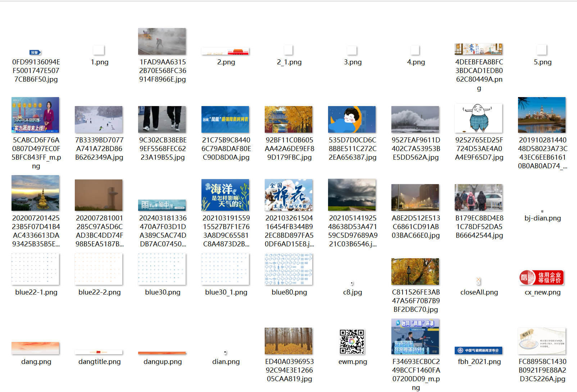This screenshot has width=577, height=392.
Task: Select the yellow autumn leaves photo C811526FE3AB...jpg
Action: click(415, 272)
